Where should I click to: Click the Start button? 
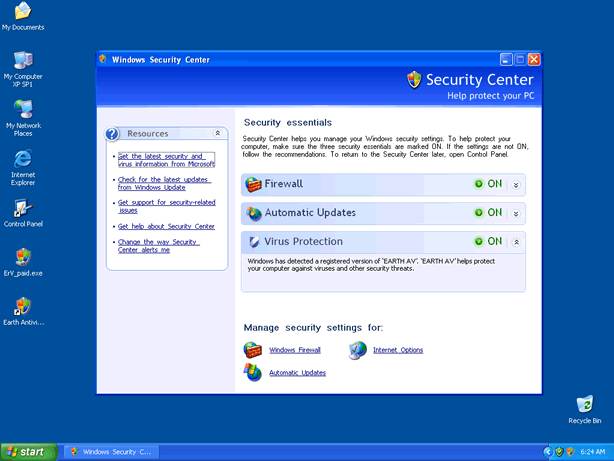pos(27,452)
